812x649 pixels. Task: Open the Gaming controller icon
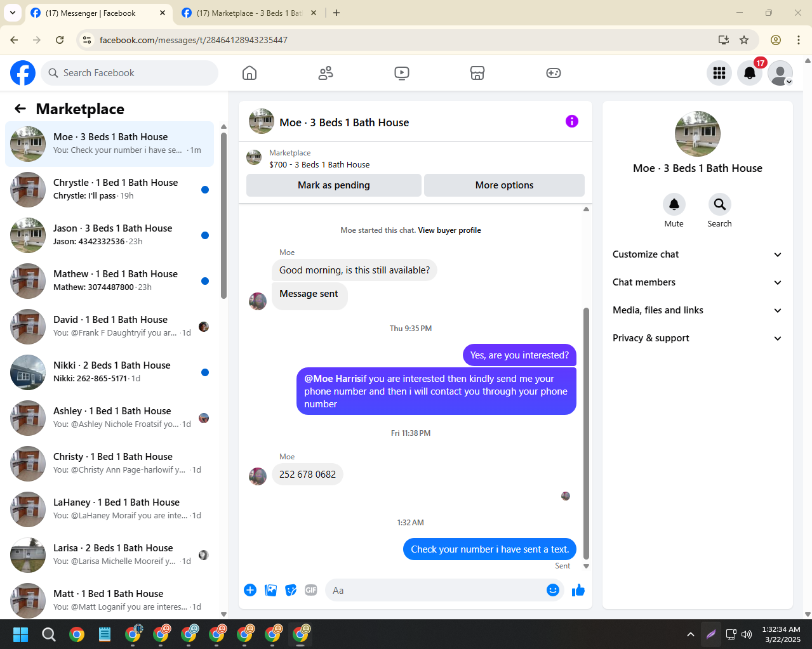[x=554, y=73]
